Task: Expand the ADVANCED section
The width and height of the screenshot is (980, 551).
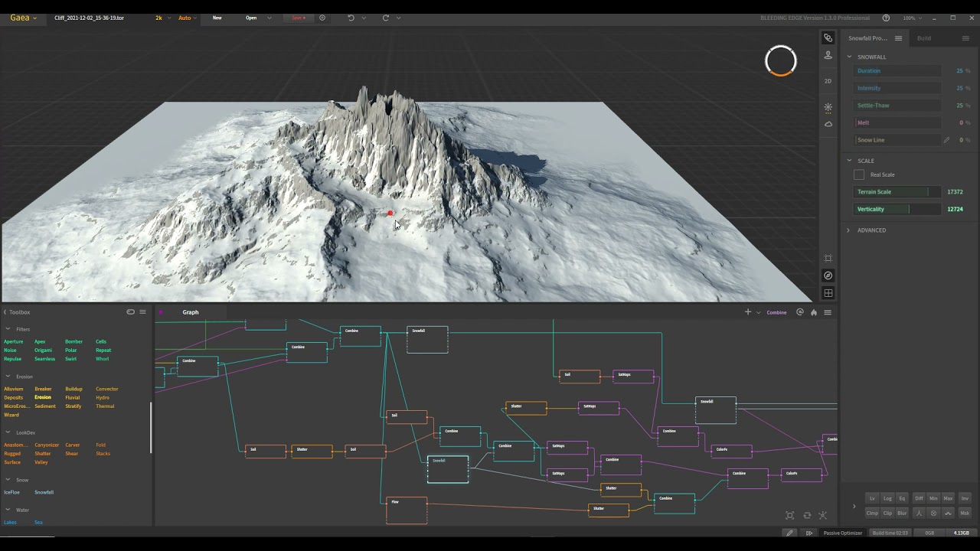Action: coord(848,230)
